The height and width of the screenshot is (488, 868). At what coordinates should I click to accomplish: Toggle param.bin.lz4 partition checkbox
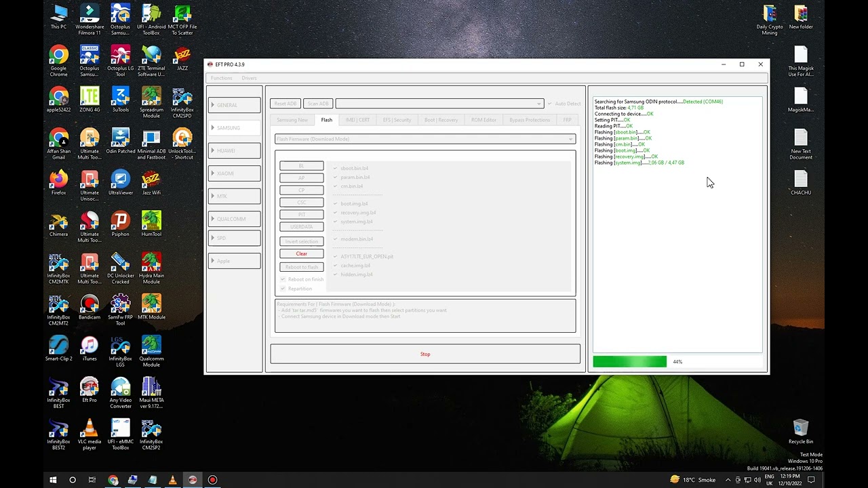(x=335, y=177)
